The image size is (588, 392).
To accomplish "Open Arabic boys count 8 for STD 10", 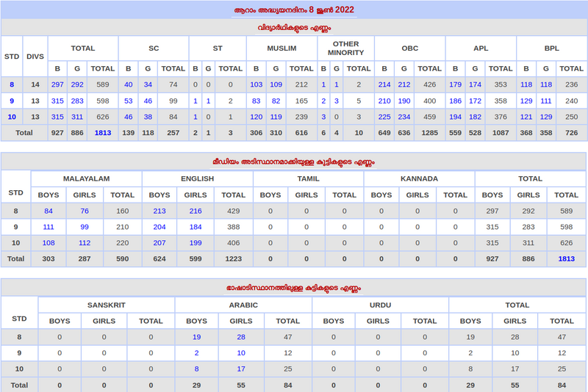I will tap(197, 369).
